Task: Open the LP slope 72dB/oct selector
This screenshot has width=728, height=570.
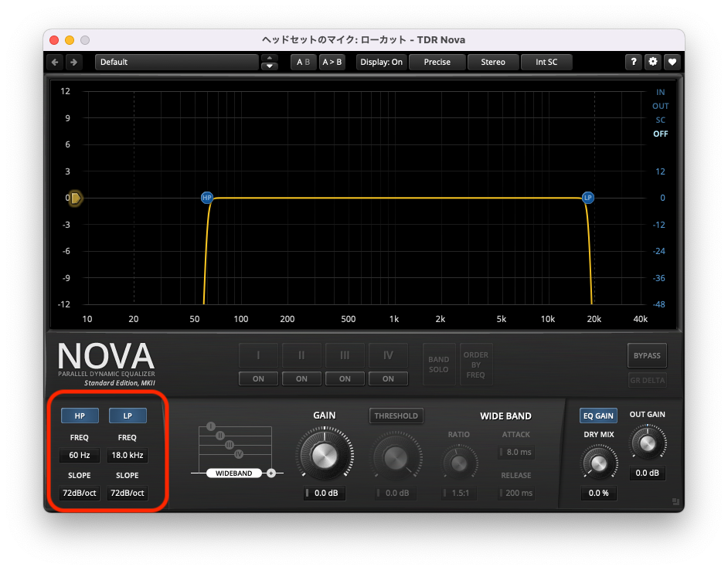Action: (x=128, y=493)
